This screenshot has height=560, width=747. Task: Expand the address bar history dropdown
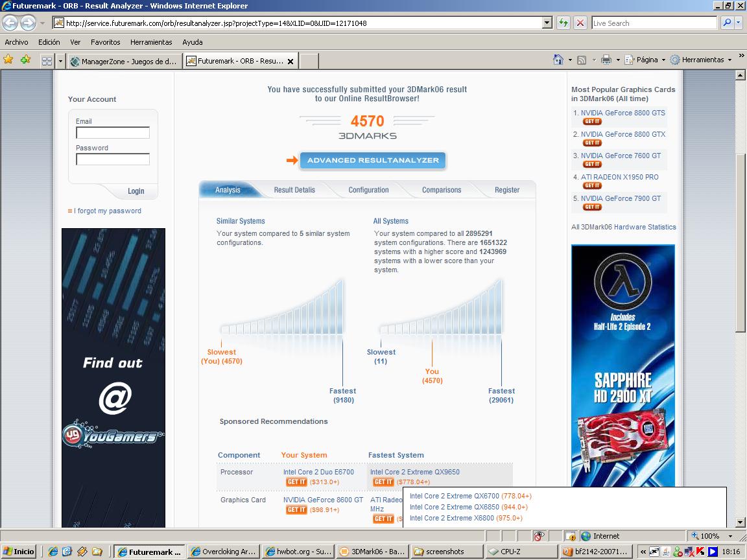pos(547,23)
